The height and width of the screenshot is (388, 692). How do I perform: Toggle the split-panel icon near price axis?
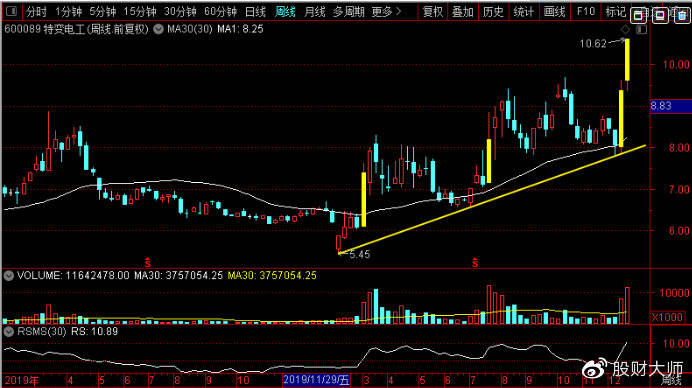coord(641,30)
